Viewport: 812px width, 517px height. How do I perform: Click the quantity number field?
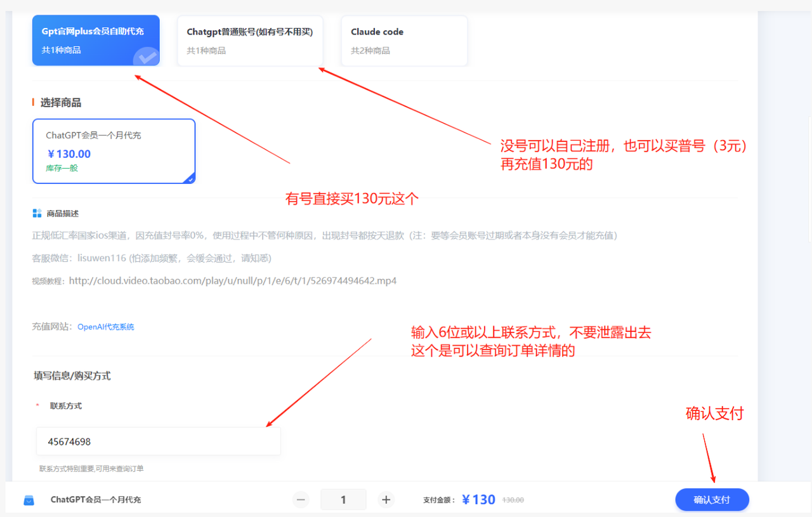click(343, 500)
